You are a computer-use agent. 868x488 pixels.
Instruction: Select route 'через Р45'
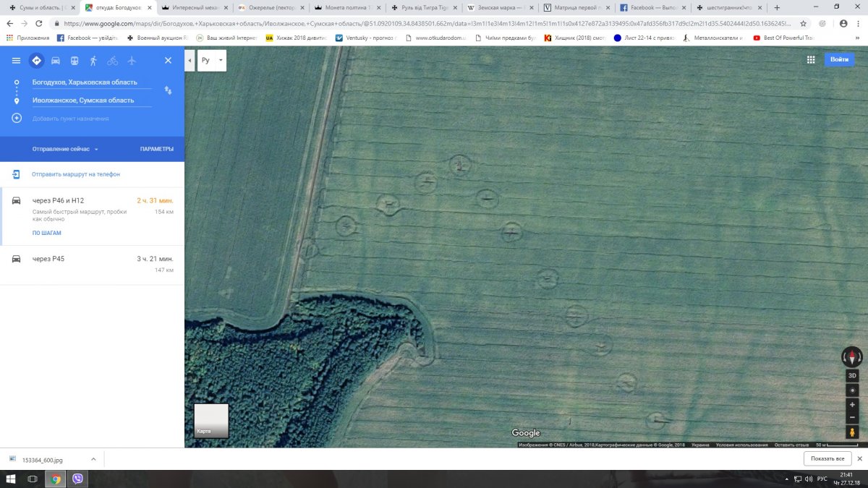point(92,264)
